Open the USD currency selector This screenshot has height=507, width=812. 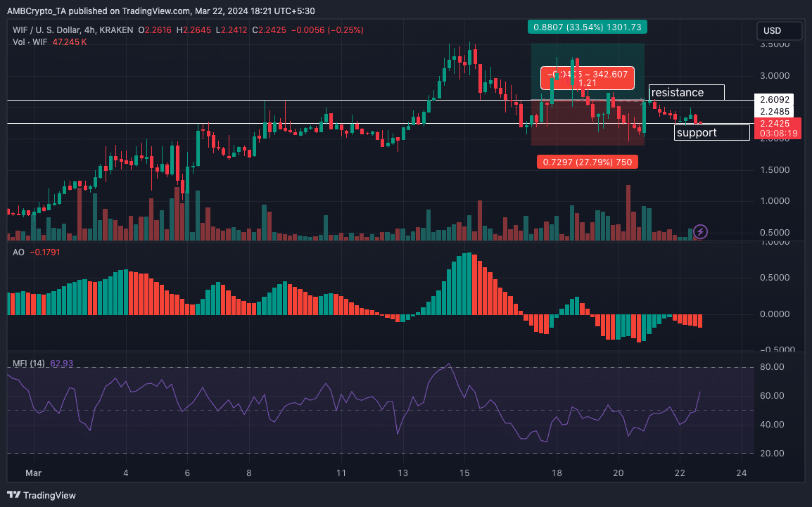[778, 30]
